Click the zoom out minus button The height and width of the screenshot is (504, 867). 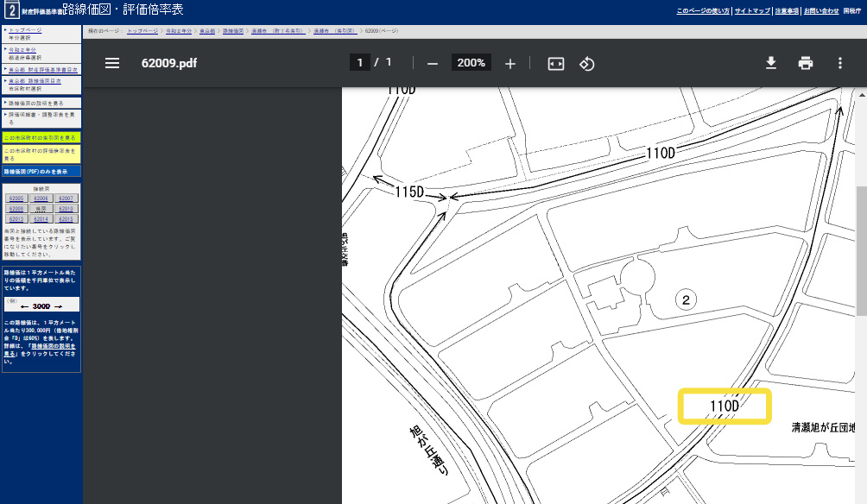(433, 63)
